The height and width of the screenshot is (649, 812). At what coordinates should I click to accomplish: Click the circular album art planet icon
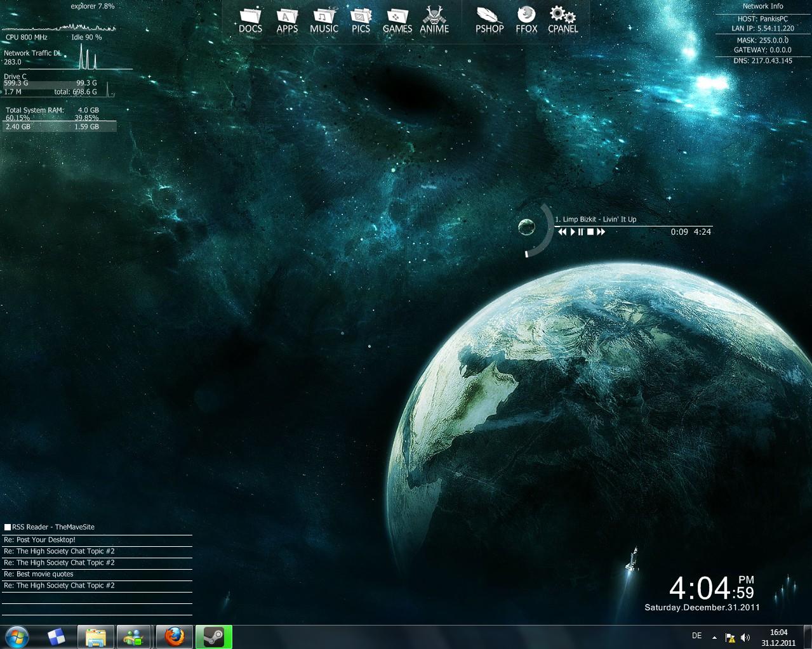tap(526, 226)
